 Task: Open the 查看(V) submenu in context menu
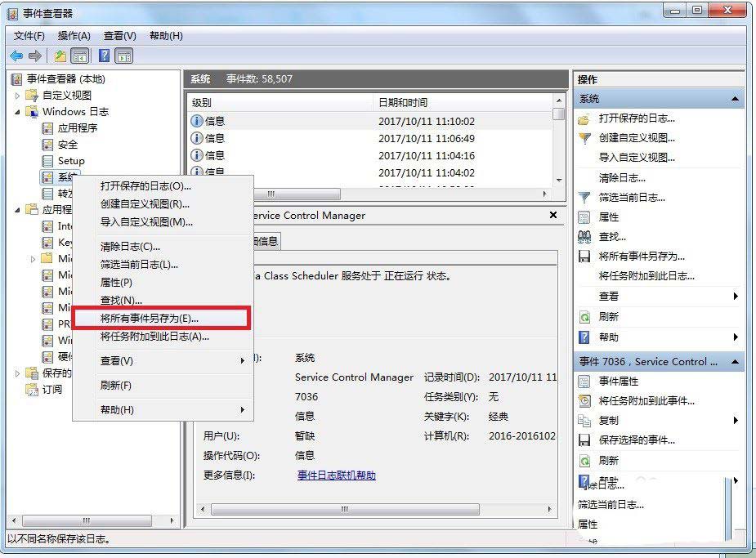[x=116, y=360]
